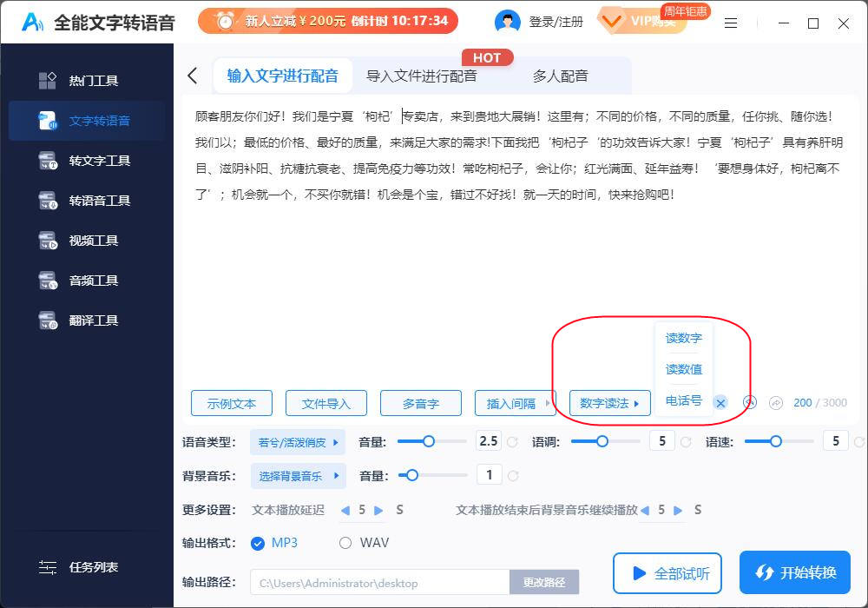Image resolution: width=868 pixels, height=608 pixels.
Task: Clear the text with the × icon
Action: tap(720, 403)
